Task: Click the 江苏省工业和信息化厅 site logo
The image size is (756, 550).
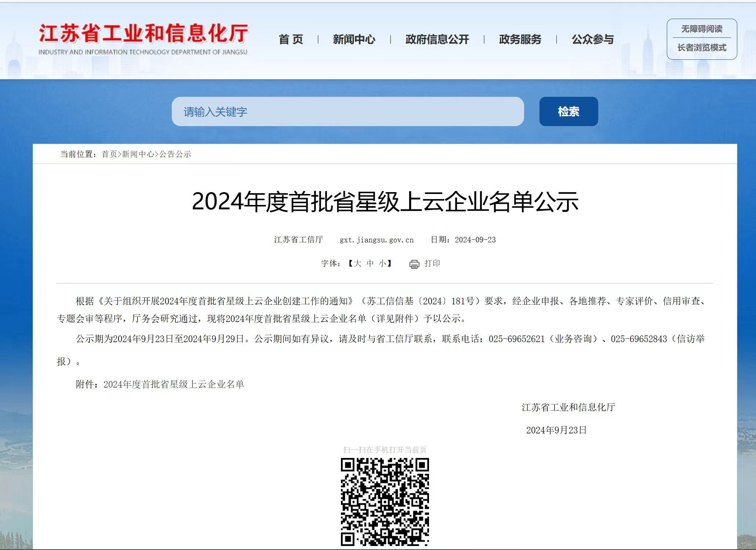Action: (143, 39)
